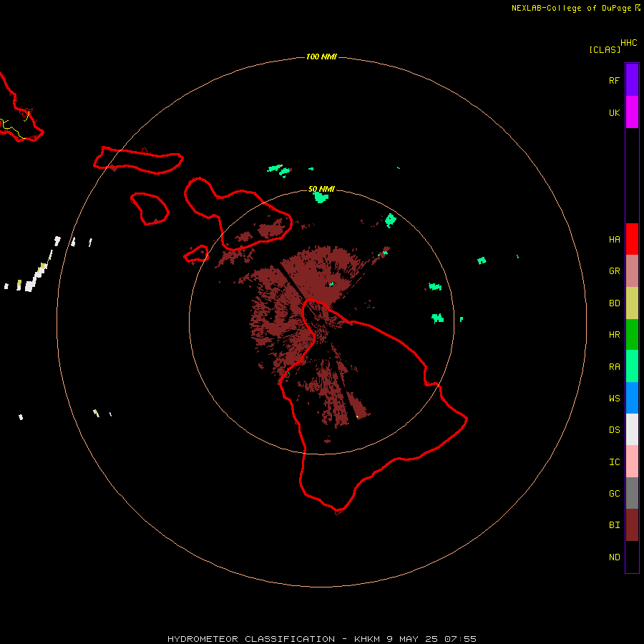The height and width of the screenshot is (644, 644).
Task: Click the RA light green legend swatch
Action: (x=632, y=366)
